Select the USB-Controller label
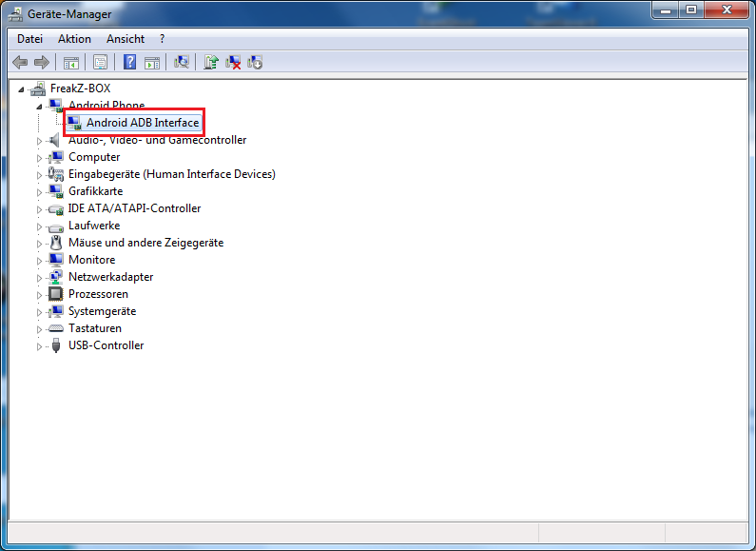Screen dimensions: 756x551 tap(107, 345)
